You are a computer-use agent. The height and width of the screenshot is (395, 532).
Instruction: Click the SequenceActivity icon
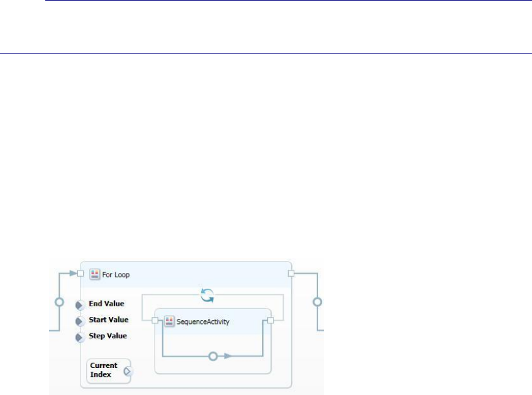point(169,321)
